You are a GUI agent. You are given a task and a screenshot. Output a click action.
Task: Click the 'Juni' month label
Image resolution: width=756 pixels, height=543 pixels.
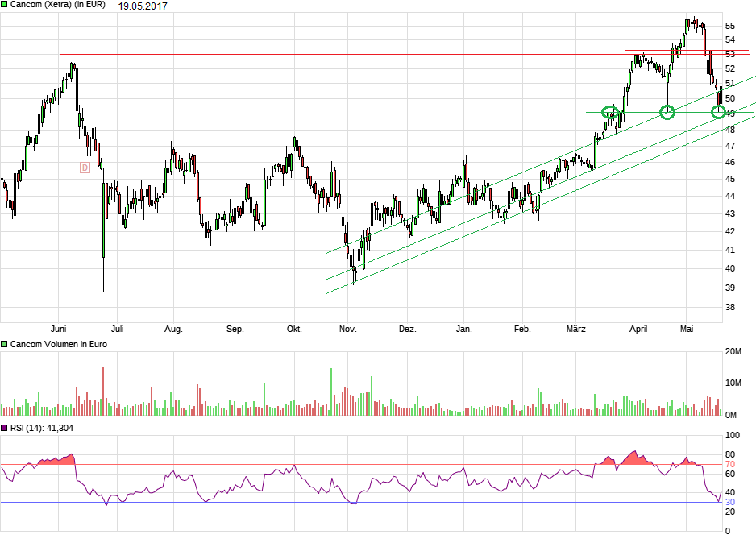click(x=58, y=329)
